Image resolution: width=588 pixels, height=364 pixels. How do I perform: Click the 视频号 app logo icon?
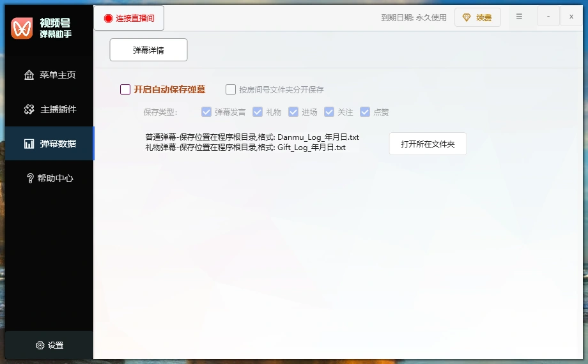(x=21, y=28)
